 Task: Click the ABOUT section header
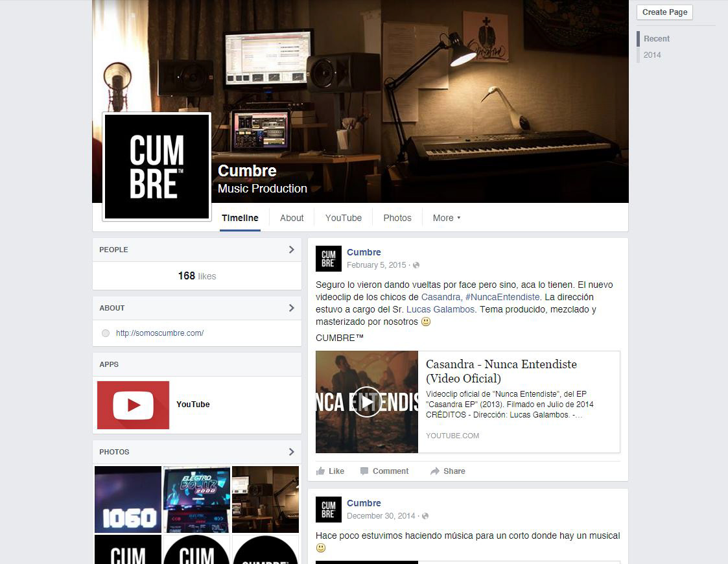click(112, 308)
